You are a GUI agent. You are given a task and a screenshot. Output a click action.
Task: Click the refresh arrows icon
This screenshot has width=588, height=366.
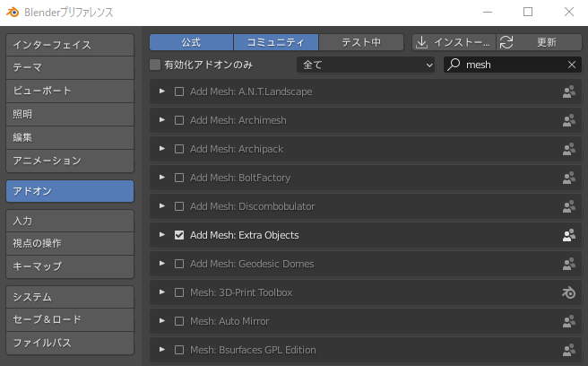pyautogui.click(x=506, y=42)
